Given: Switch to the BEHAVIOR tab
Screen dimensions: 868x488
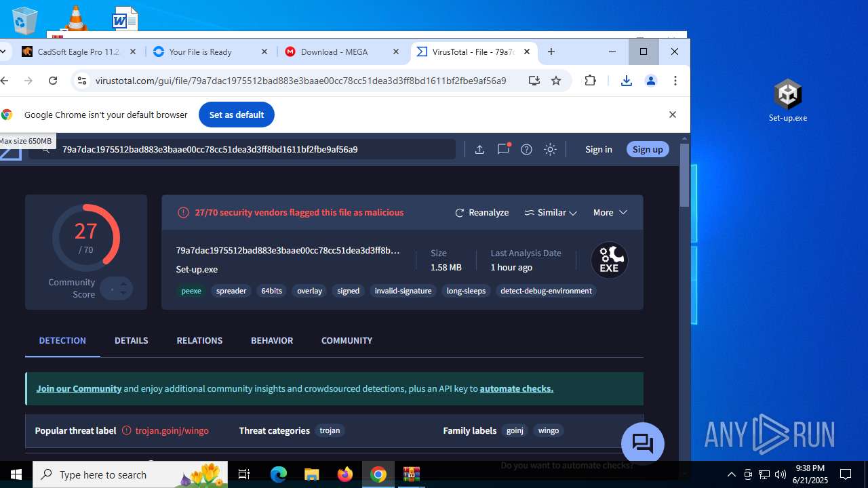Looking at the screenshot, I should click(x=272, y=340).
